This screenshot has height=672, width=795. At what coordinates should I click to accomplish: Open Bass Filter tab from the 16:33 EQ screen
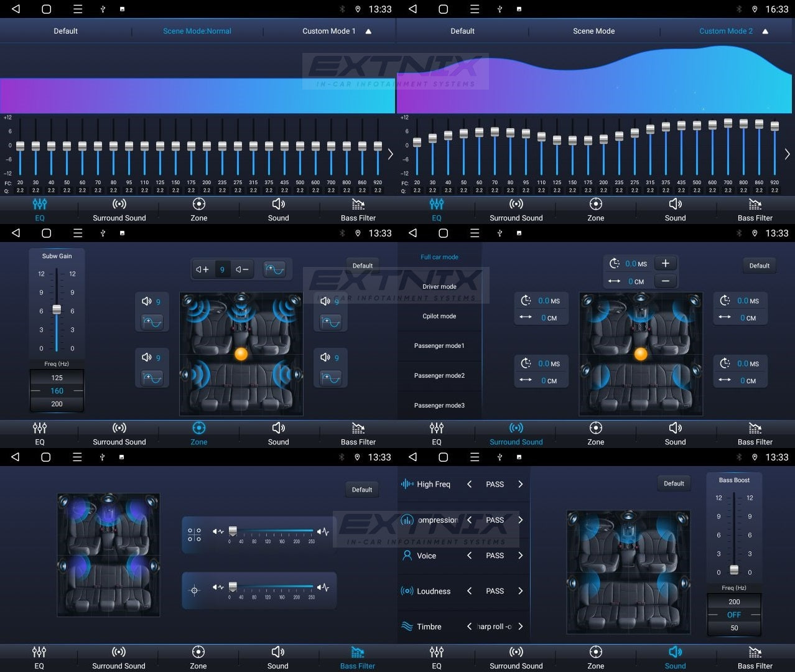(755, 210)
